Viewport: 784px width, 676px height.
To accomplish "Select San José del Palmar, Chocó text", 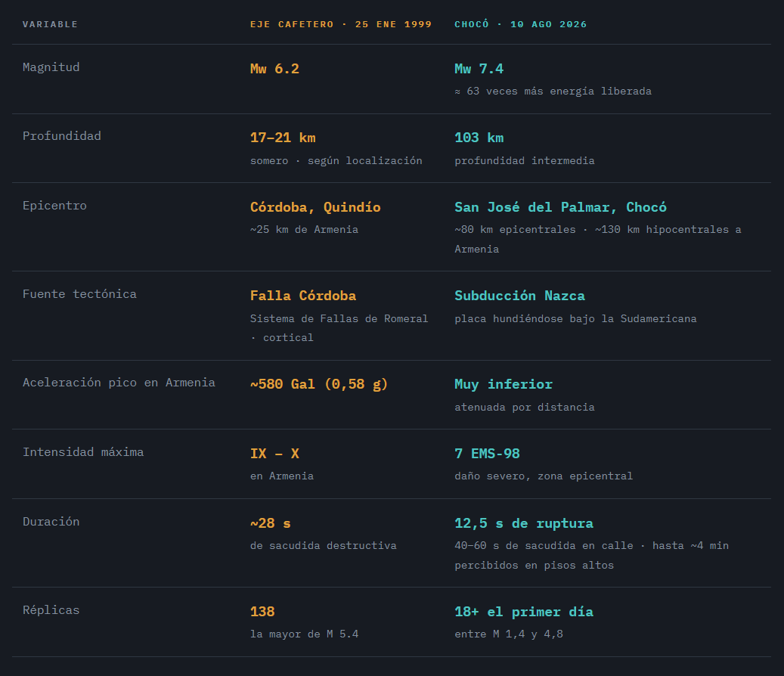I will (560, 207).
